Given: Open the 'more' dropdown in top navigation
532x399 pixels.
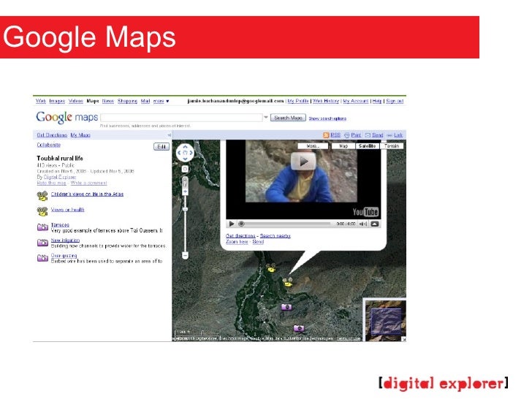Looking at the screenshot, I should [161, 101].
